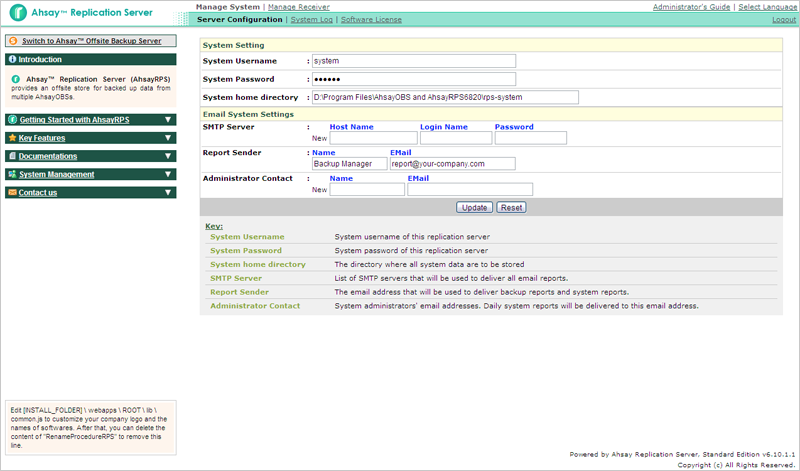Click the Administrator Contact EMail field

[x=470, y=189]
